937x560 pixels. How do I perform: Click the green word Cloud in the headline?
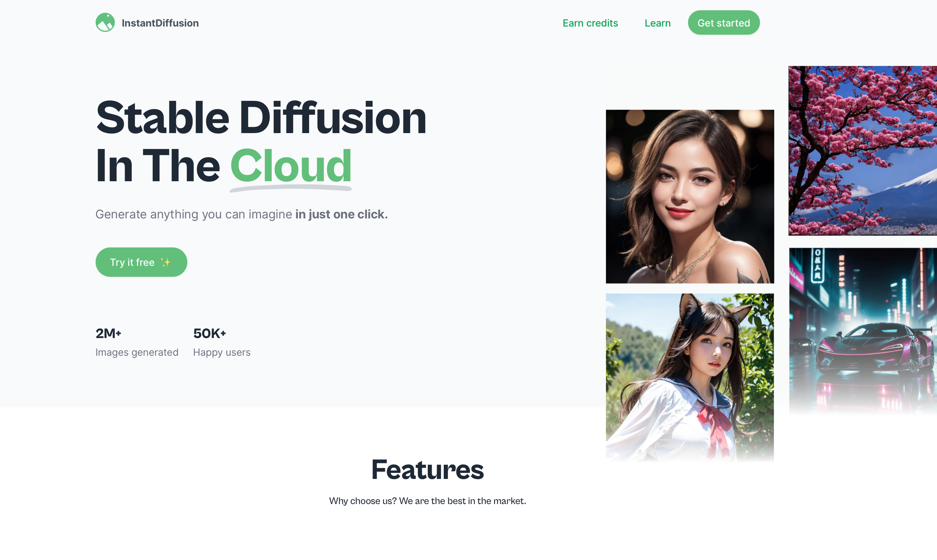click(x=291, y=166)
